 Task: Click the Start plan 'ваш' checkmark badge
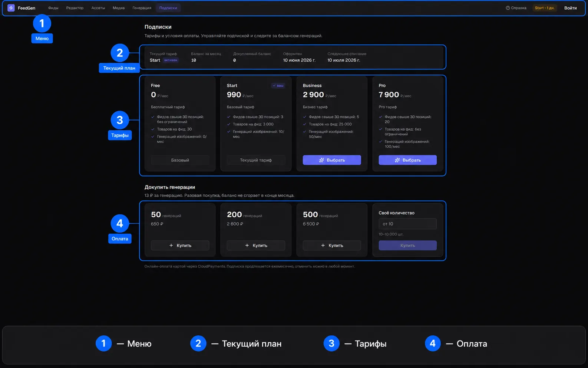(278, 86)
